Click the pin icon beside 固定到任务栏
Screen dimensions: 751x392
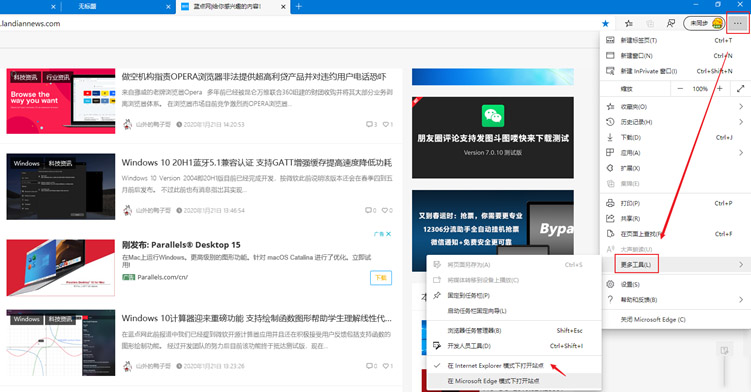tap(437, 296)
